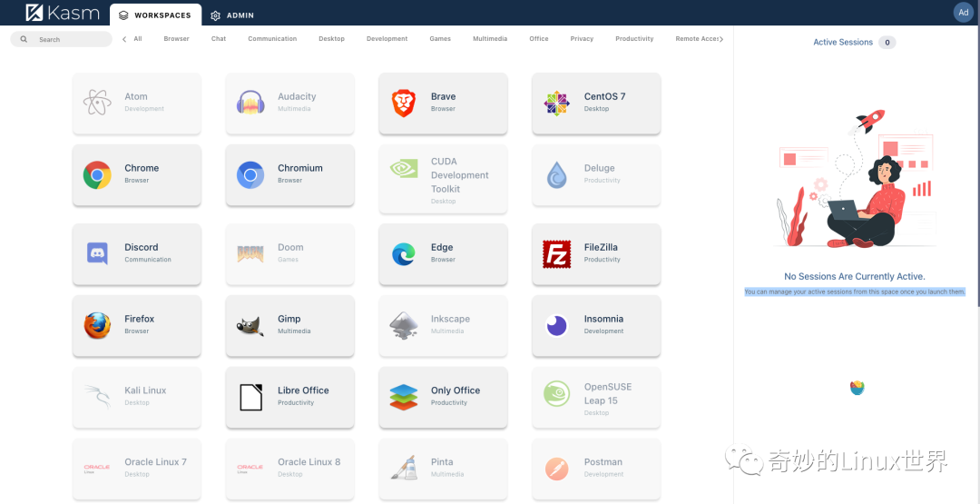Select the Multimedia category filter

[x=490, y=39]
